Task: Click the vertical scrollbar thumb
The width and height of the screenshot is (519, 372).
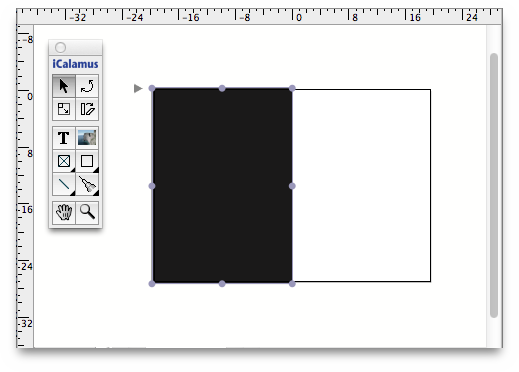Action: [494, 185]
